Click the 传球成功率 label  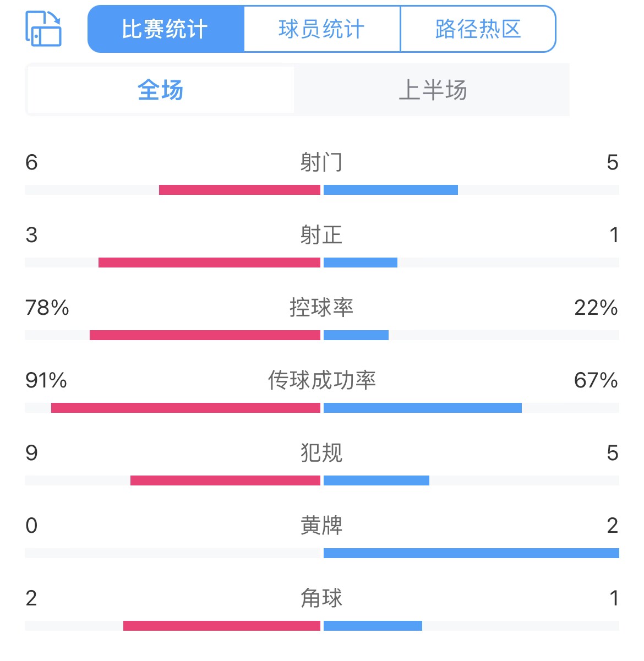tap(321, 380)
